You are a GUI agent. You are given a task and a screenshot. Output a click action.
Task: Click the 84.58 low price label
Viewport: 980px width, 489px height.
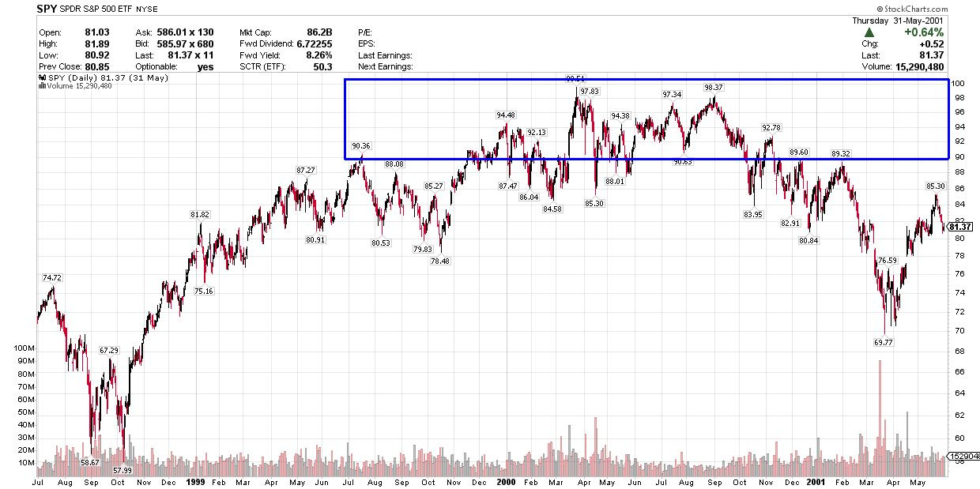pyautogui.click(x=552, y=209)
